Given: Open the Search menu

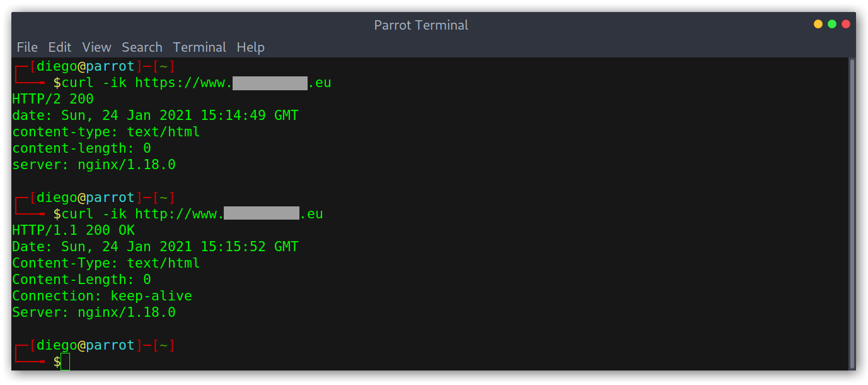Looking at the screenshot, I should [142, 47].
